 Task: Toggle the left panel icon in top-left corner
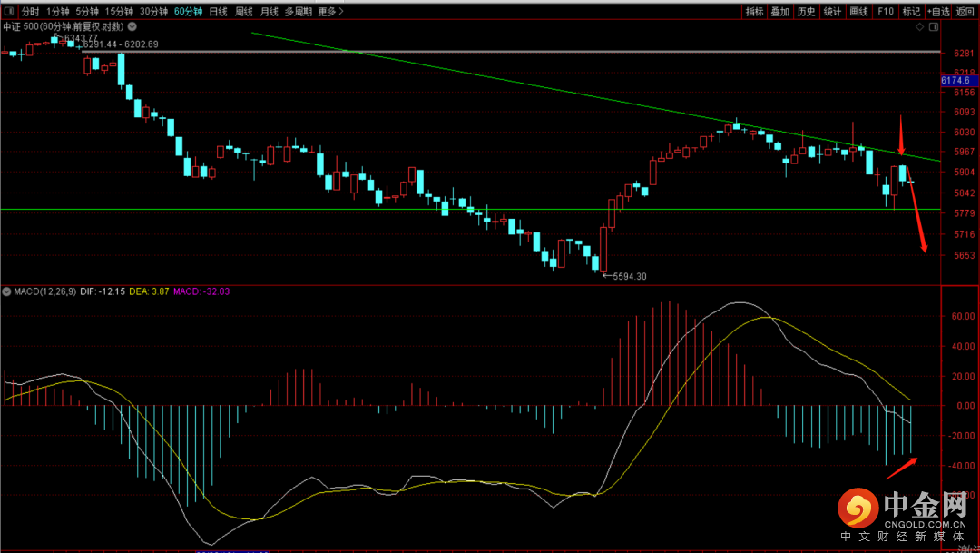coord(9,12)
